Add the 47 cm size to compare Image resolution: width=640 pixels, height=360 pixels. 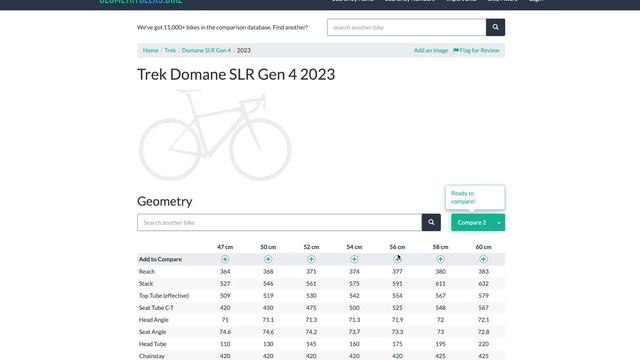coord(225,259)
